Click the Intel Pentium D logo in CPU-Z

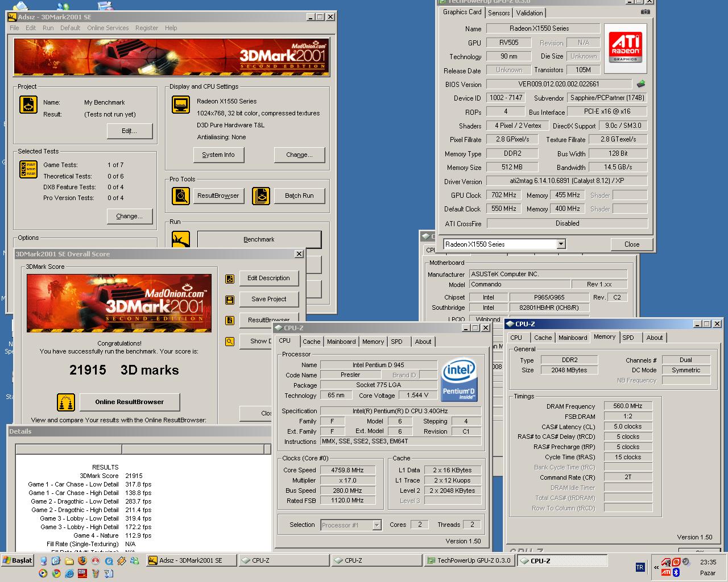459,379
